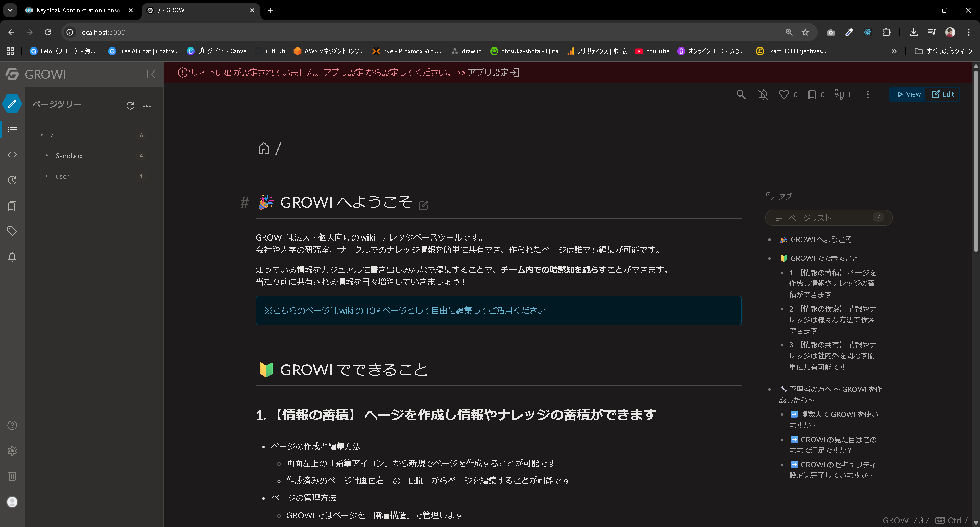Toggle page subscription bell-off icon

coord(763,94)
